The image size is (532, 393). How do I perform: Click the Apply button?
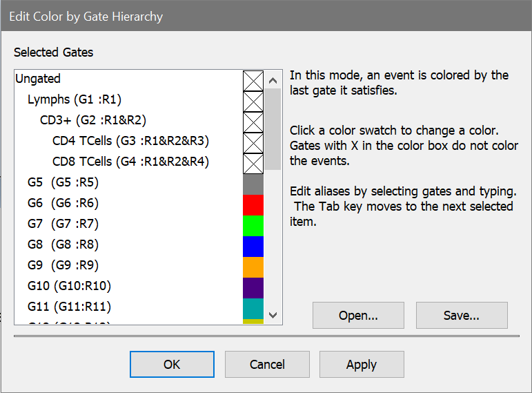(362, 364)
